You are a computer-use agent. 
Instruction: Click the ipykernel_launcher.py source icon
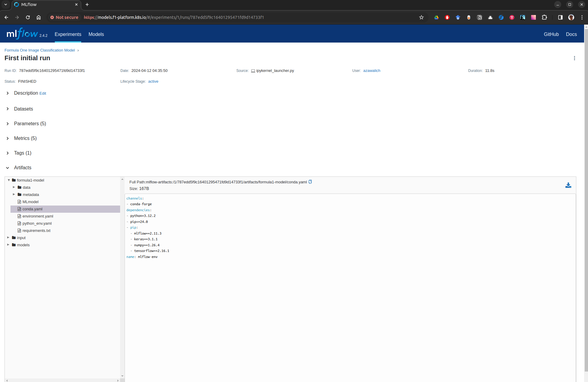click(253, 70)
